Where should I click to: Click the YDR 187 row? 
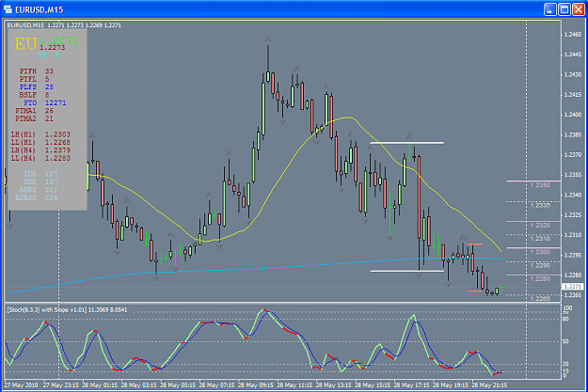[40, 181]
